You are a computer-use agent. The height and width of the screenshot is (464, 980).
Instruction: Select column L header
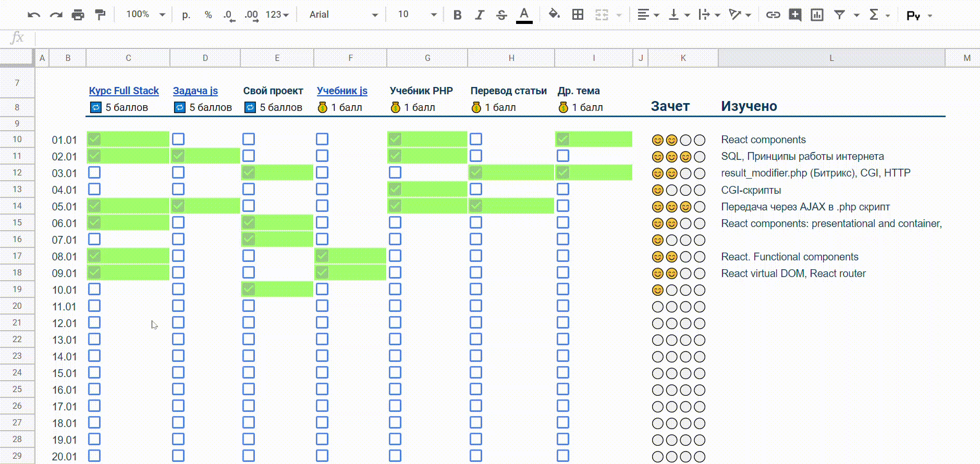click(831, 58)
